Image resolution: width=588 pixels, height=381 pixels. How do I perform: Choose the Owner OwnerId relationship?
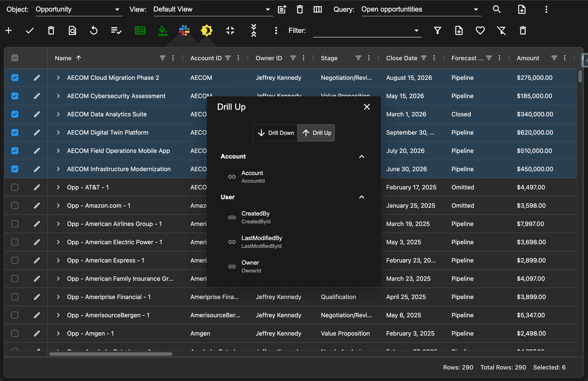pyautogui.click(x=251, y=266)
